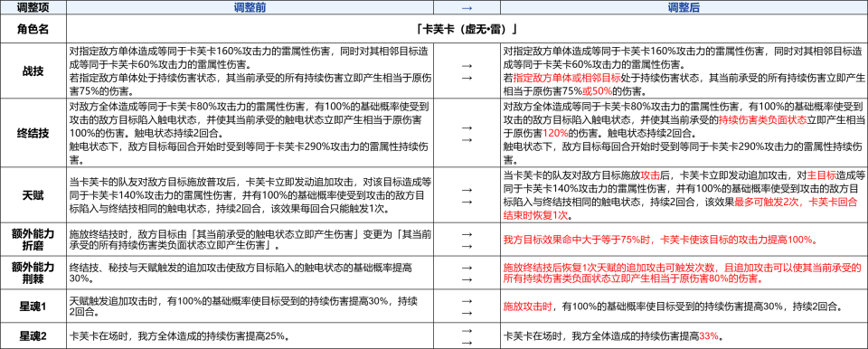Click the 调整项 header cell
The width and height of the screenshot is (868, 349).
(x=33, y=7)
